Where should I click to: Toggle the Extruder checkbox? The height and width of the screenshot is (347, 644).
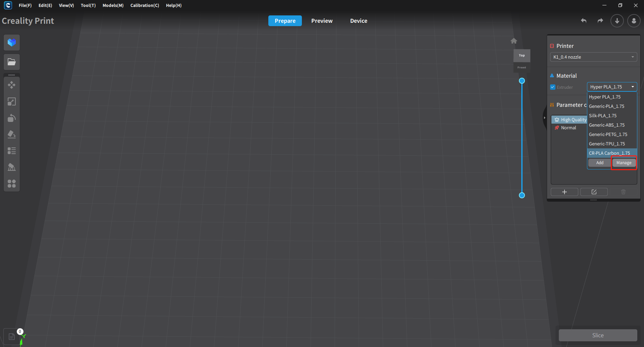pos(553,87)
